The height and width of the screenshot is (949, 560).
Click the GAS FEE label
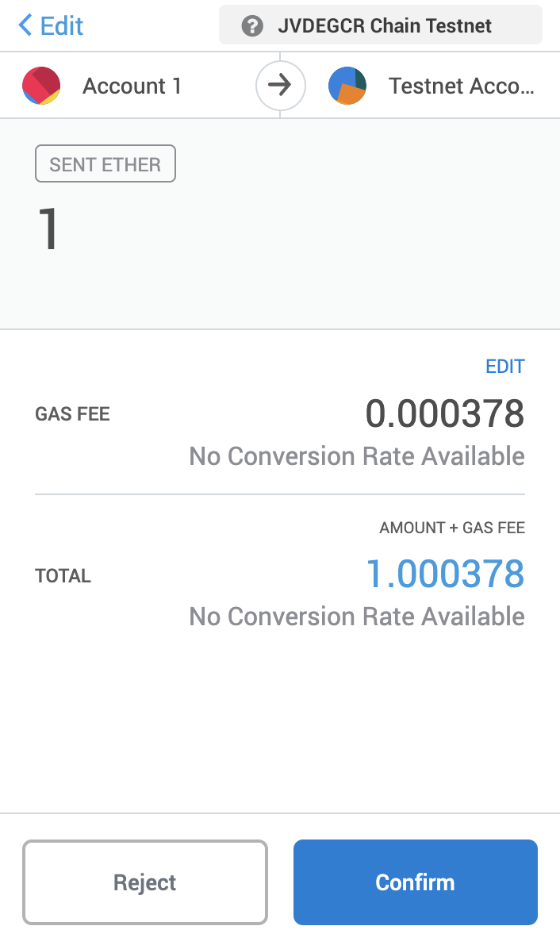[72, 414]
